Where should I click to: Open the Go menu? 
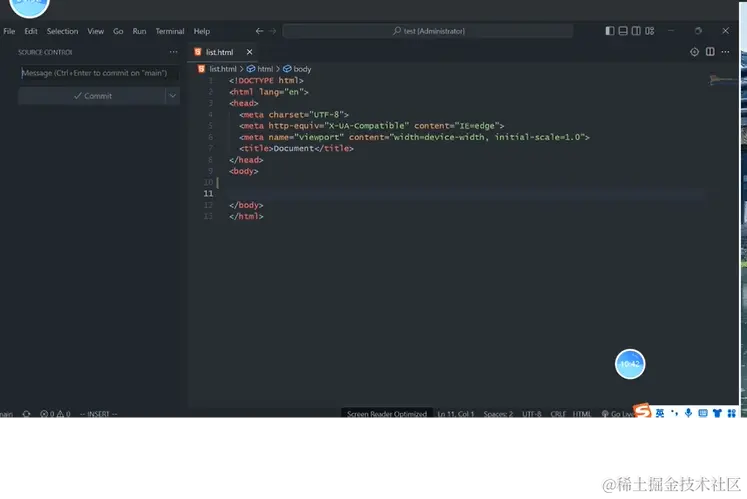118,31
